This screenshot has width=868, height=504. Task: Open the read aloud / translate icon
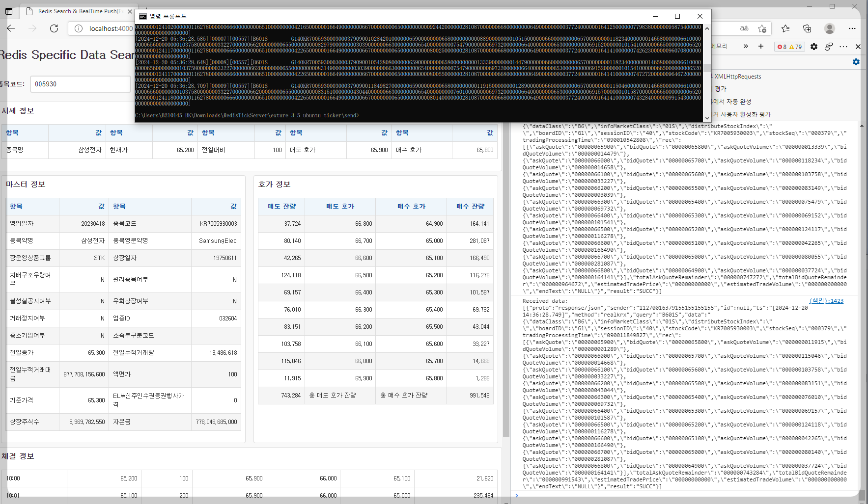pyautogui.click(x=744, y=28)
